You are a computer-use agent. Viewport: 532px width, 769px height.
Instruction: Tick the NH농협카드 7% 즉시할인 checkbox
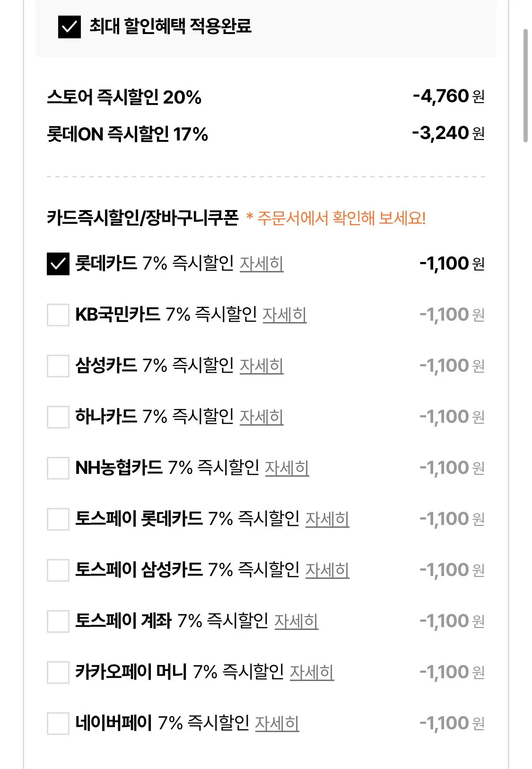point(58,468)
